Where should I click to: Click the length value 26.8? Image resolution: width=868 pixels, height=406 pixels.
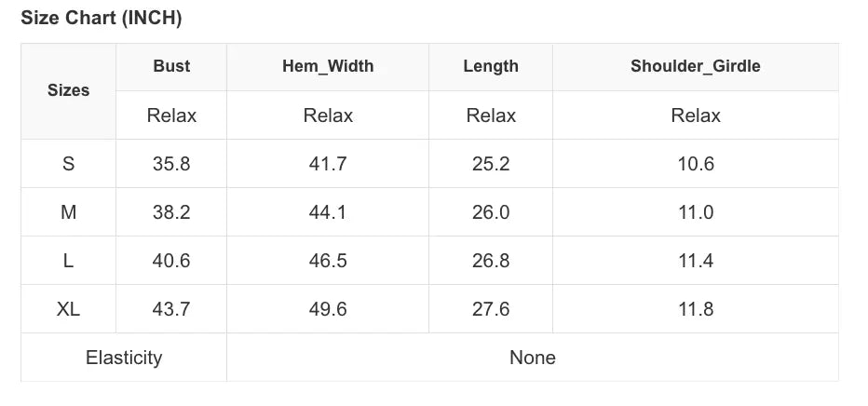tap(491, 261)
